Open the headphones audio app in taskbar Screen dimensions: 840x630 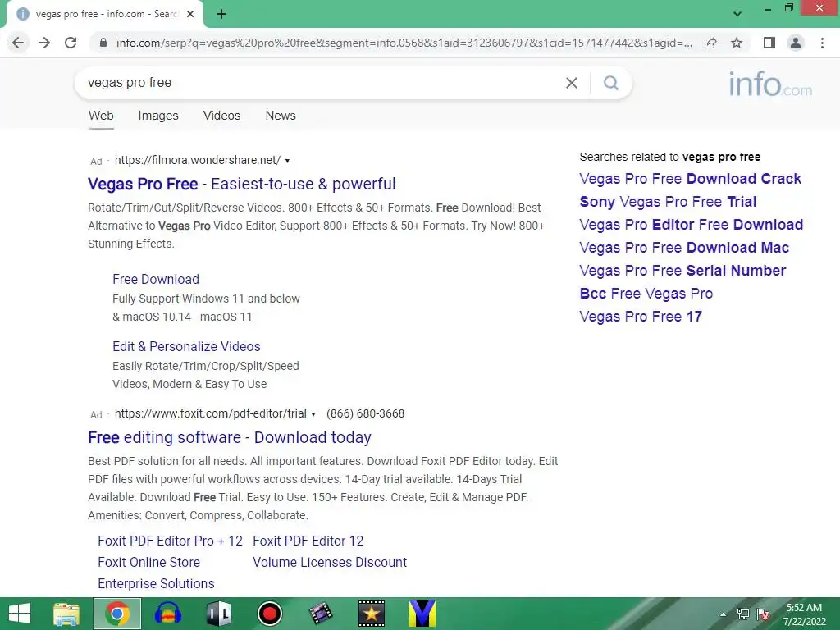[x=167, y=614]
